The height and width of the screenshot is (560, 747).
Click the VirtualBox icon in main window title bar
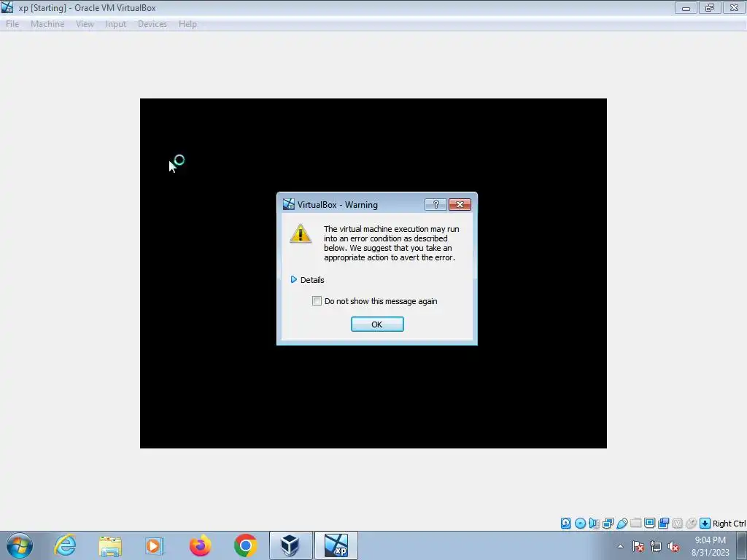tap(7, 7)
